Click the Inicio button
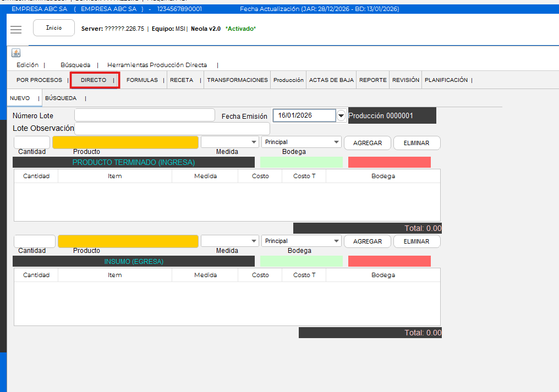Screen dimensions: 559x392 pos(54,28)
